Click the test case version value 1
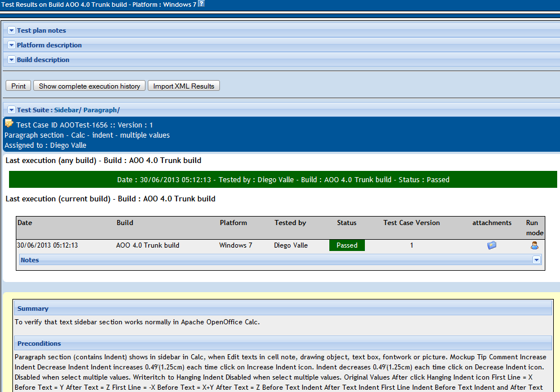 tap(412, 245)
